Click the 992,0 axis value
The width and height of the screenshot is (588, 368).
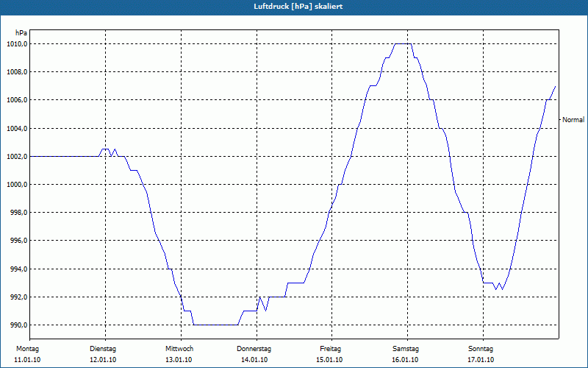19,297
